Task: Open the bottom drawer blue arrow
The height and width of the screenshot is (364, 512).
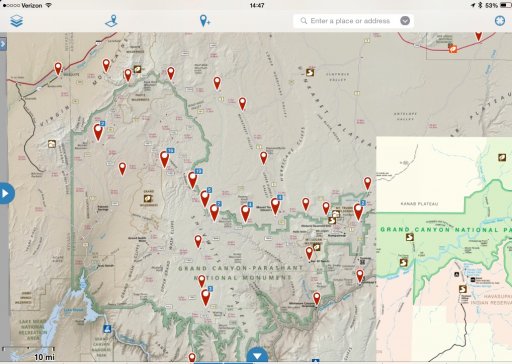Action: point(257,356)
